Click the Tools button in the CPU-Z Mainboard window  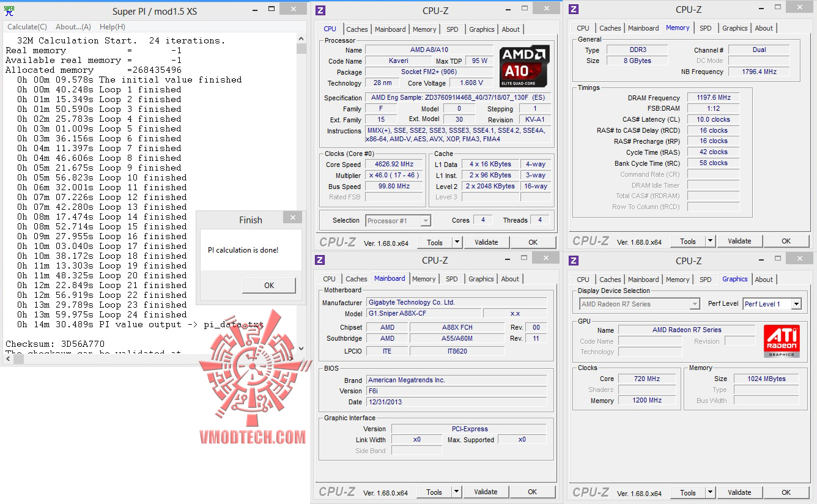coord(434,492)
